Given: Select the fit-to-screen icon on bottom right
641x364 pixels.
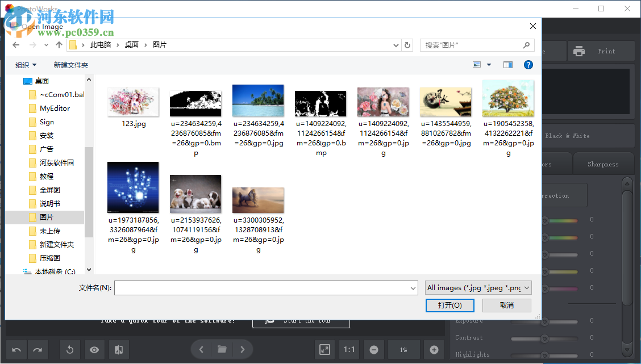Looking at the screenshot, I should tap(325, 349).
